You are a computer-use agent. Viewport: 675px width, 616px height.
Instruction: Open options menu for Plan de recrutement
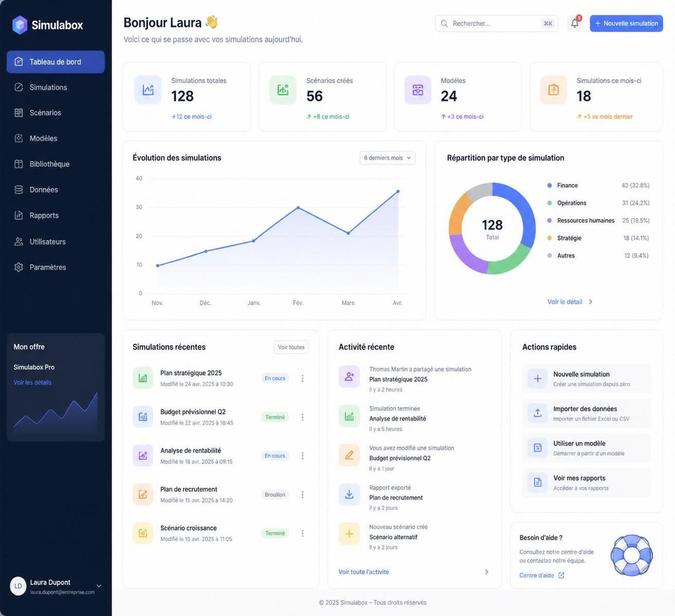pyautogui.click(x=302, y=495)
